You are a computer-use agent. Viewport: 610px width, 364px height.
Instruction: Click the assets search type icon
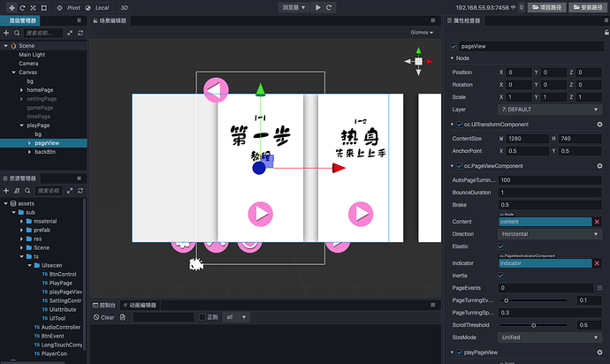[27, 191]
